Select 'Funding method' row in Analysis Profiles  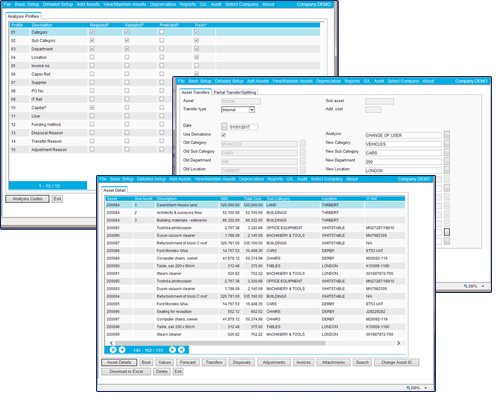coord(90,124)
